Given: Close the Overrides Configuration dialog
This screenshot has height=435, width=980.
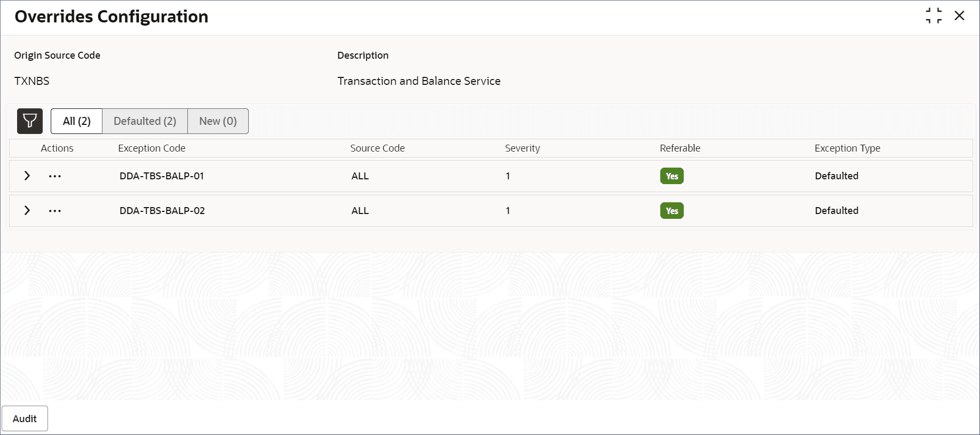Looking at the screenshot, I should (x=959, y=16).
